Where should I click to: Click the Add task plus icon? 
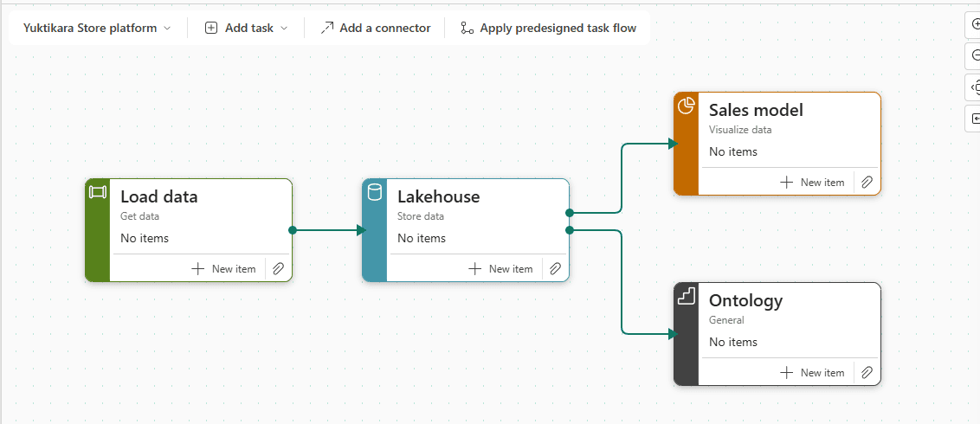(211, 28)
